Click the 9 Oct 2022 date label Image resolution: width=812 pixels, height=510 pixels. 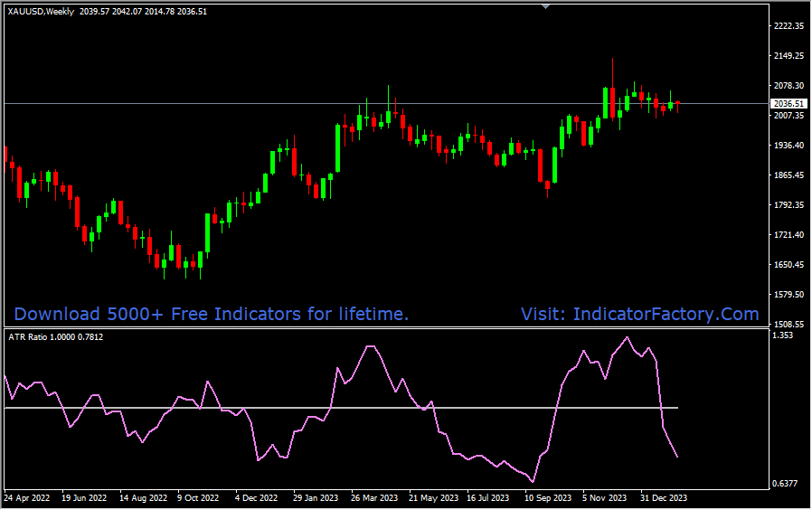click(198, 498)
